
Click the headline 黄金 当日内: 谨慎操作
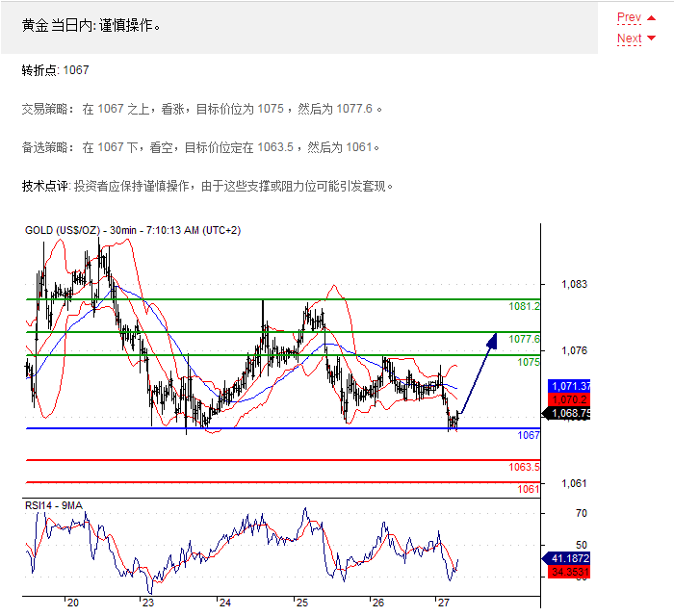coord(91,26)
